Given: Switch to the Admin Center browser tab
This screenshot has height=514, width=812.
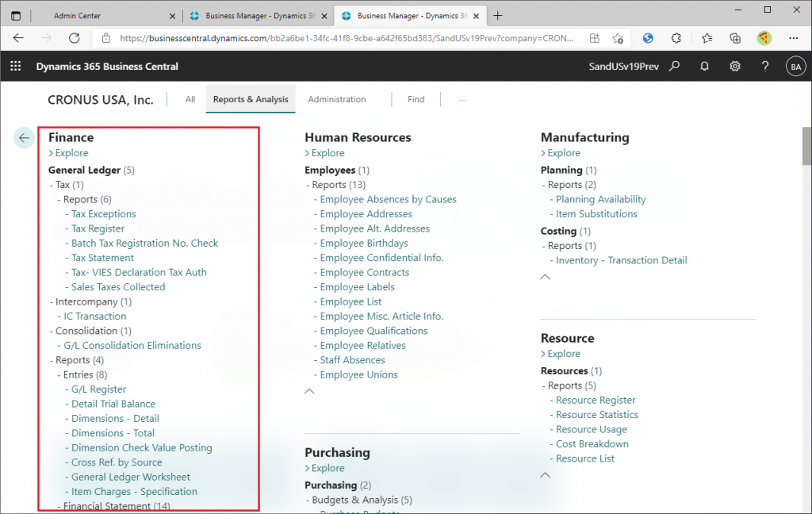Looking at the screenshot, I should (x=77, y=16).
